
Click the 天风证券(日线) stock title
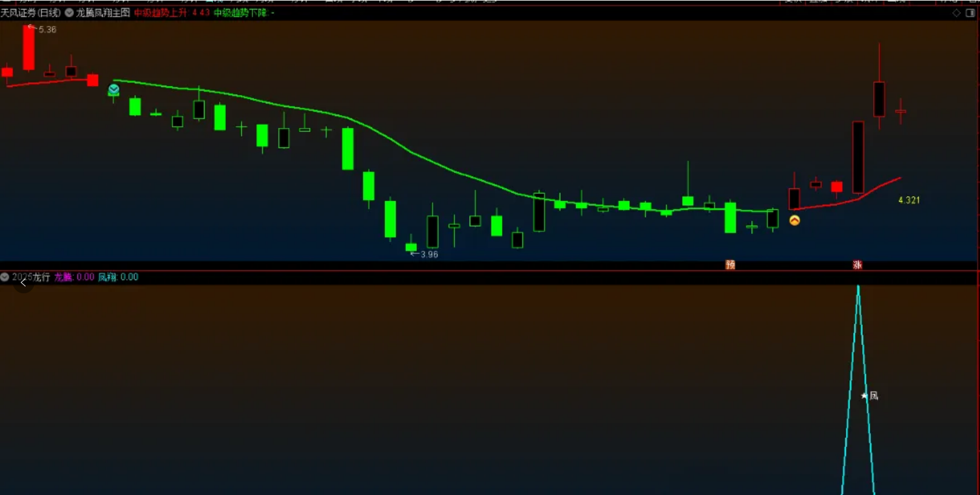[x=30, y=13]
